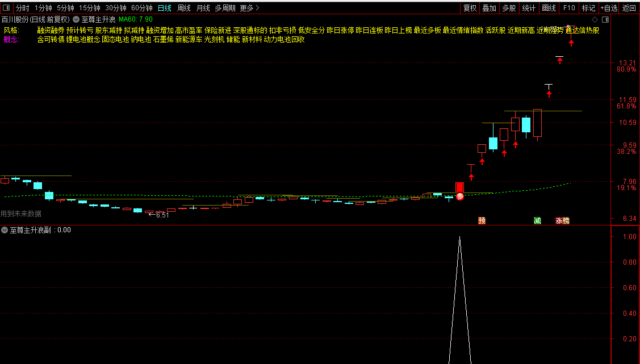The image size is (640, 364).
Task: Click the 新能源车 concept tag
Action: pyautogui.click(x=189, y=39)
